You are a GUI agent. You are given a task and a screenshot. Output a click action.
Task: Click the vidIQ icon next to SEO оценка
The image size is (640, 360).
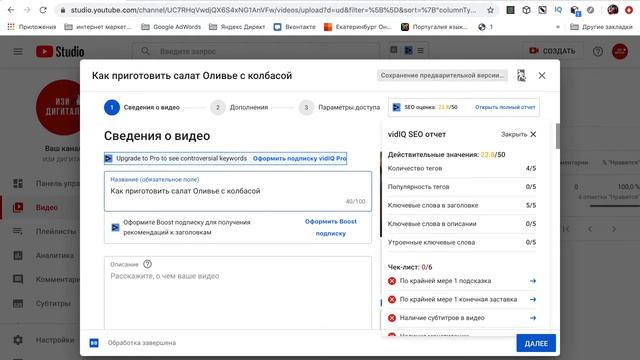(x=396, y=107)
